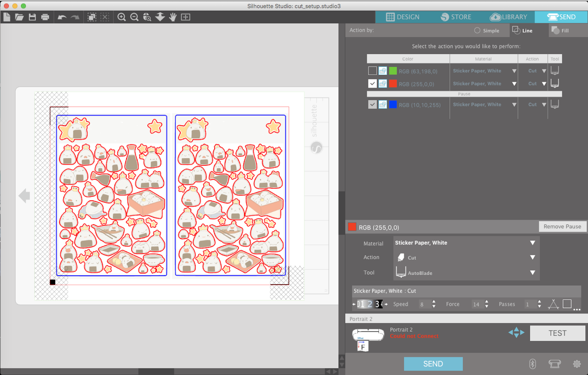The image size is (588, 375).
Task: Click the line segment overcut triangle icon
Action: [x=553, y=304]
